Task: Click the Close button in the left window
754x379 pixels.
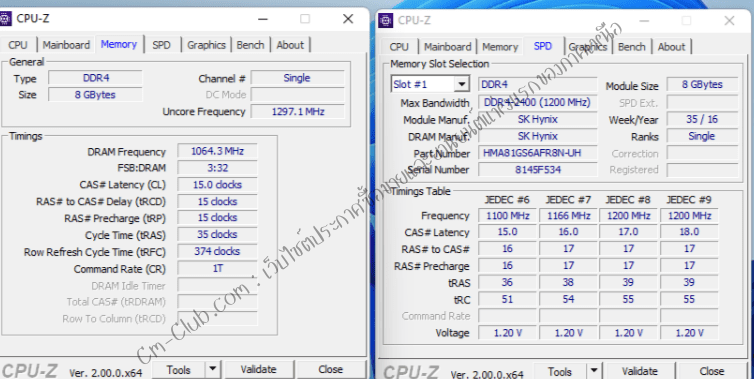Action: coord(331,369)
